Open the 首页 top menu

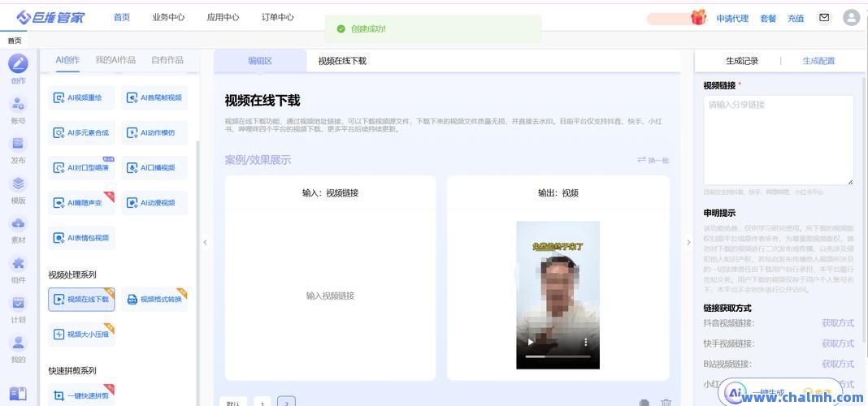click(122, 17)
